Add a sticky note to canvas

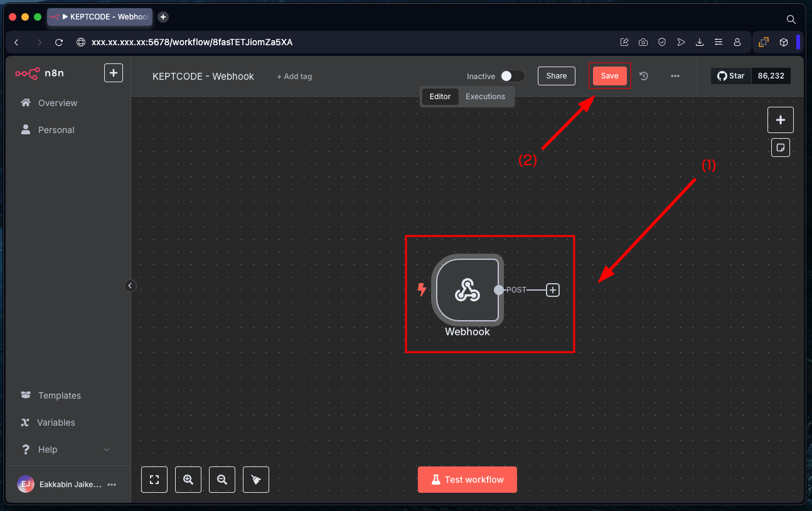pos(781,148)
